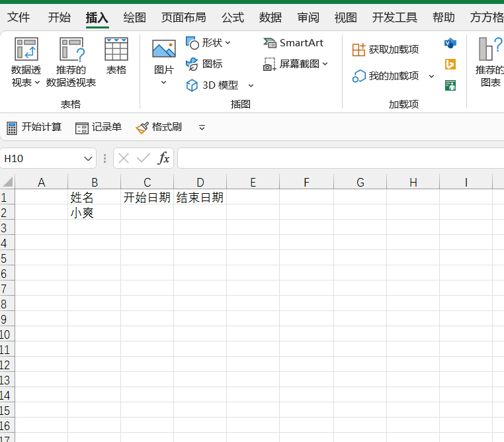Select column G header
This screenshot has height=442, width=504.
(360, 182)
